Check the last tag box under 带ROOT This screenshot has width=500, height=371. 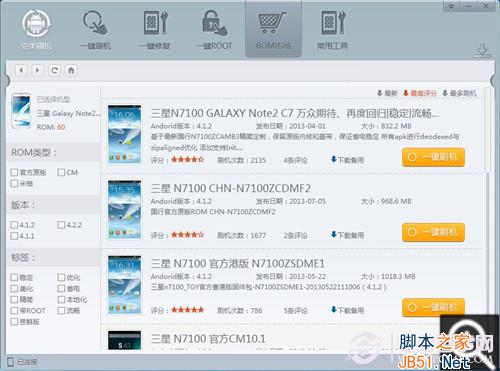(x=14, y=321)
